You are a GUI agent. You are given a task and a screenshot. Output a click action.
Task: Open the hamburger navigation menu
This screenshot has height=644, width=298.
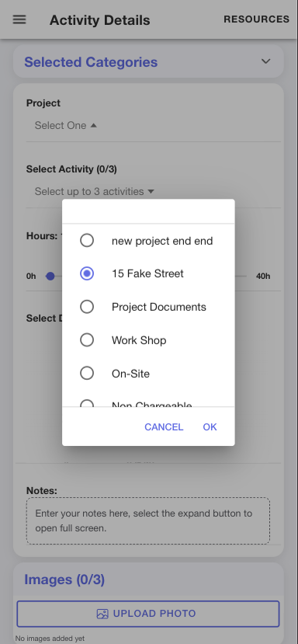(x=19, y=19)
